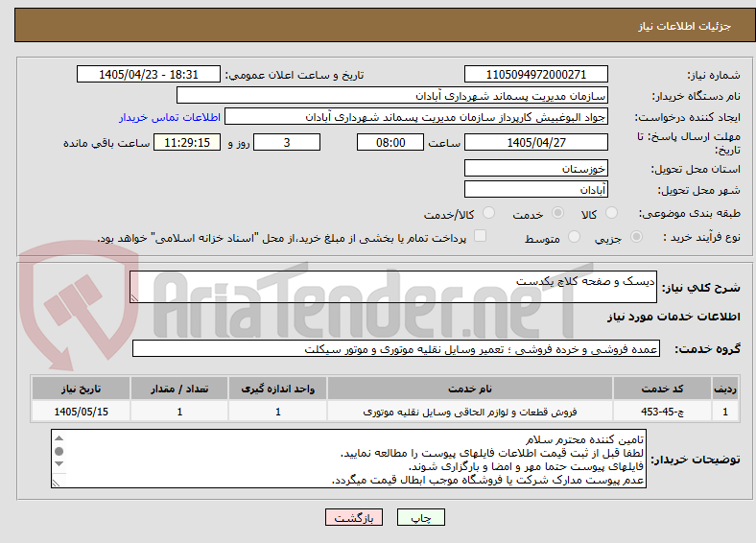Image resolution: width=756 pixels, height=543 pixels.
Task: Click the چاپ (print) button
Action: [x=420, y=517]
